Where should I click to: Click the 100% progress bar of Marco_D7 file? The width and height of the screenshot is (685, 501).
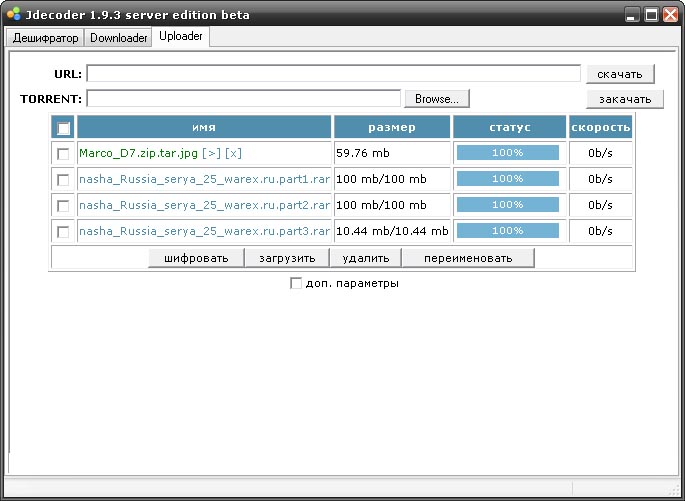click(507, 153)
